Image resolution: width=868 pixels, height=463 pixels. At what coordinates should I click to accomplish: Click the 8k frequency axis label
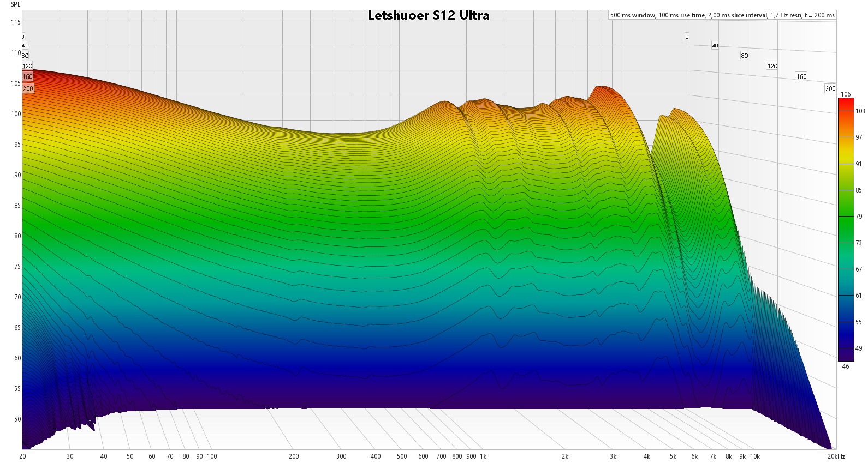pyautogui.click(x=729, y=456)
